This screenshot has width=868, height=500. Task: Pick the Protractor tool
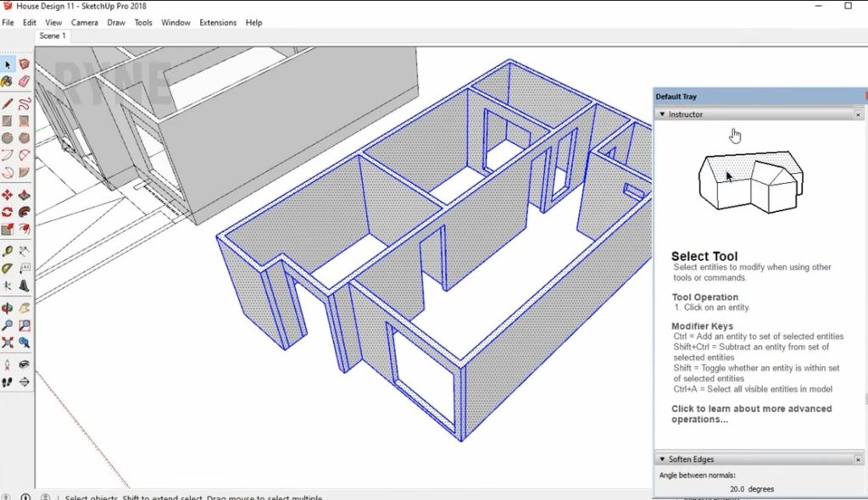coord(7,269)
